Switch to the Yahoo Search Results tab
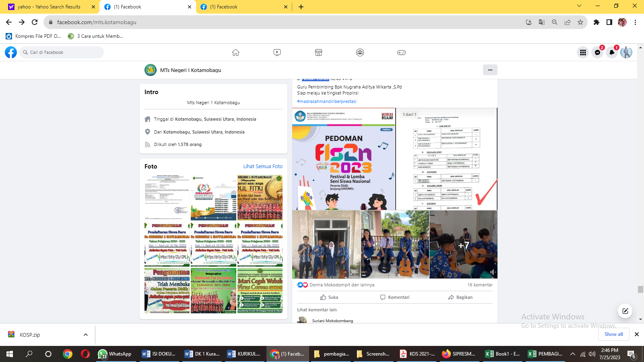The image size is (644, 362). 49,7
